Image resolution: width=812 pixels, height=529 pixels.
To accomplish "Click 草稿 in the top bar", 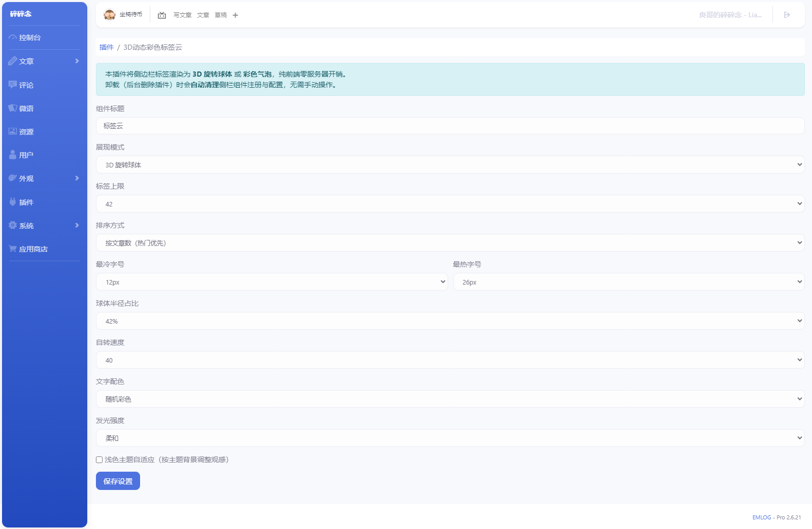I will (x=221, y=15).
